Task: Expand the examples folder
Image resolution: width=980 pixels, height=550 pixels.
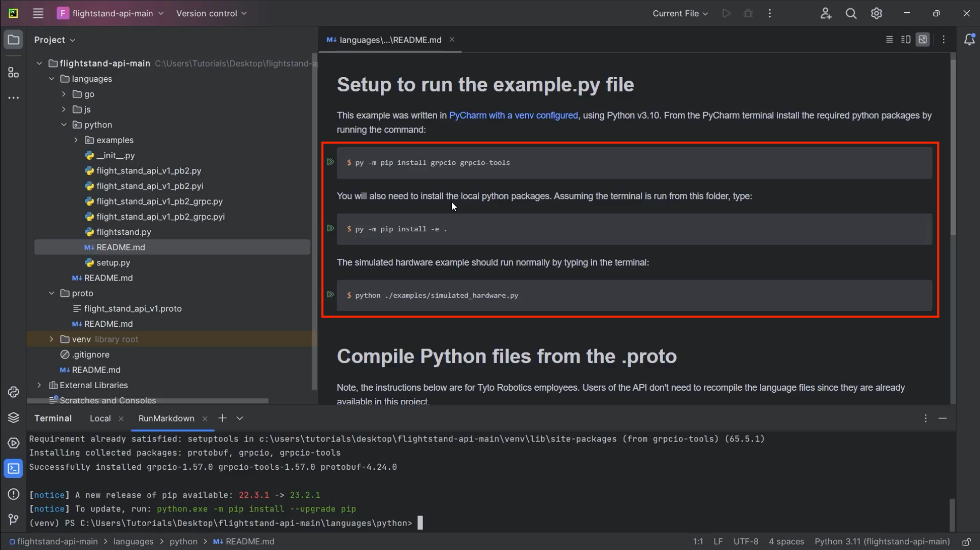Action: pos(75,140)
